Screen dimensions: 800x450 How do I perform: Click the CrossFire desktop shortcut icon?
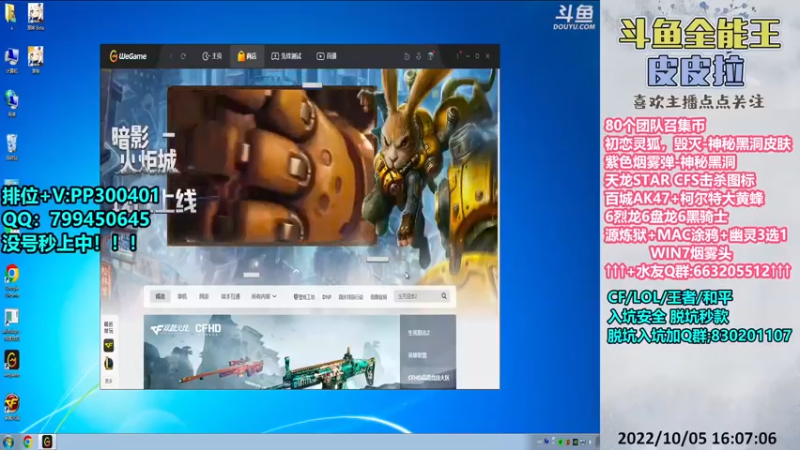click(12, 407)
